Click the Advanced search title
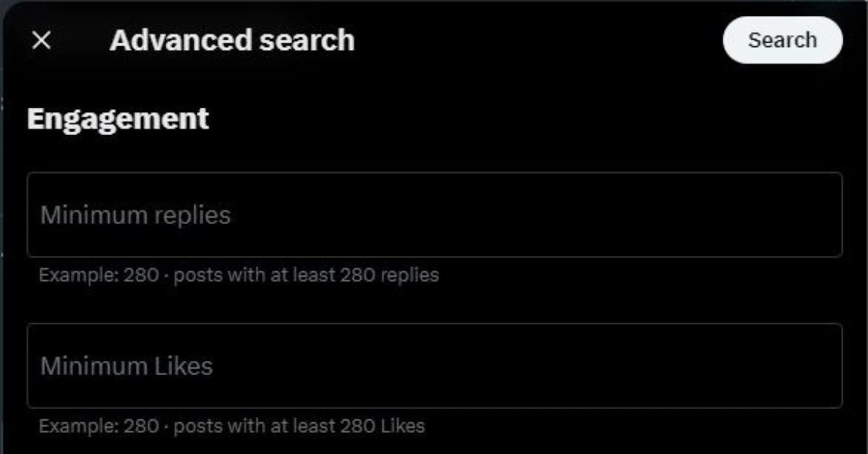Screen dimensions: 868x454 pos(232,40)
